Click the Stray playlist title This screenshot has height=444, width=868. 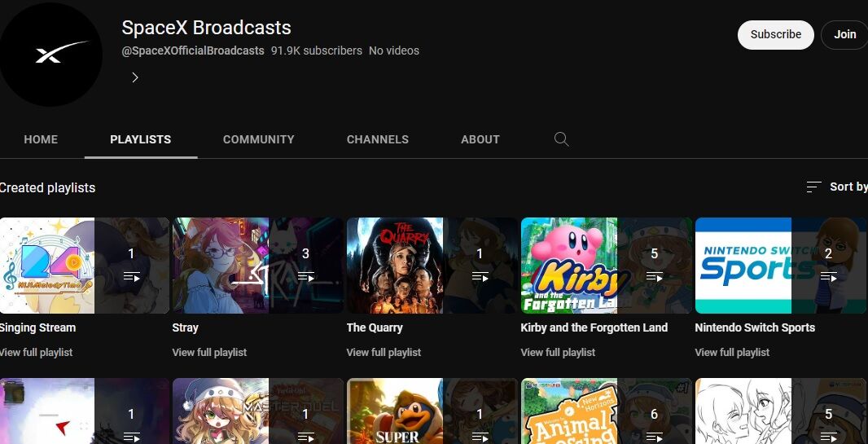[x=186, y=328]
